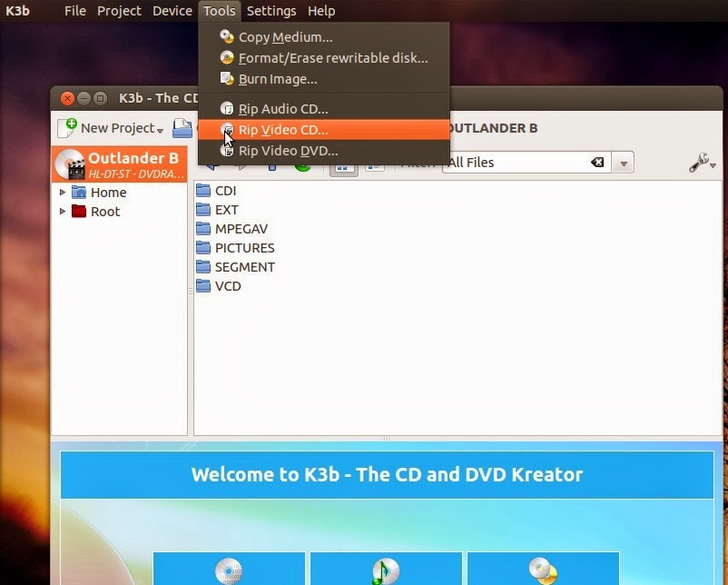Click the blue Home folder icon
728x585 pixels.
pyautogui.click(x=79, y=192)
